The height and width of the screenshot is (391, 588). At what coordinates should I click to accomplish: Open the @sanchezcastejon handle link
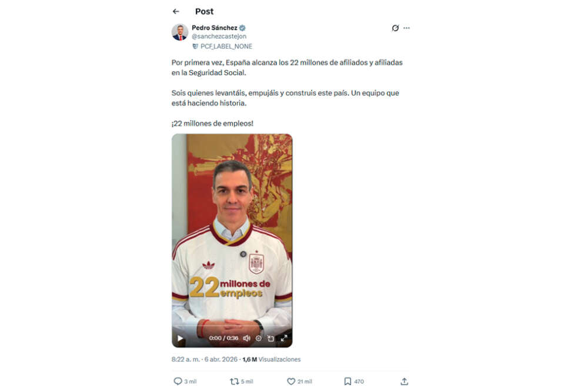(x=219, y=36)
